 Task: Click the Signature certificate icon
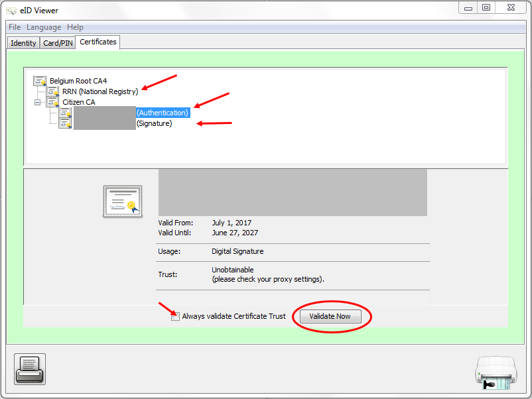click(65, 123)
